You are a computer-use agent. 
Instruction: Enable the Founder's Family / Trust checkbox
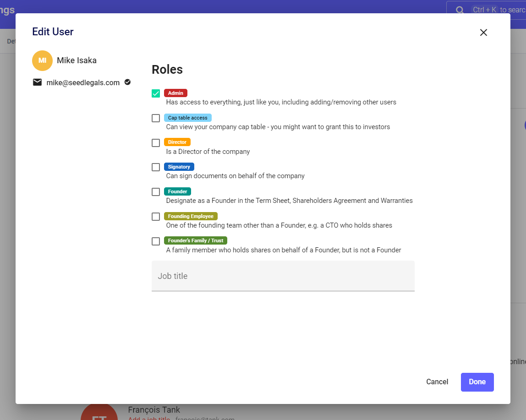[x=156, y=241]
